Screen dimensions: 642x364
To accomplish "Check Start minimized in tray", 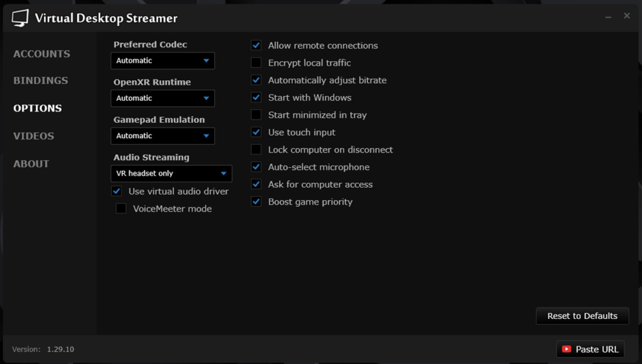I will 256,115.
